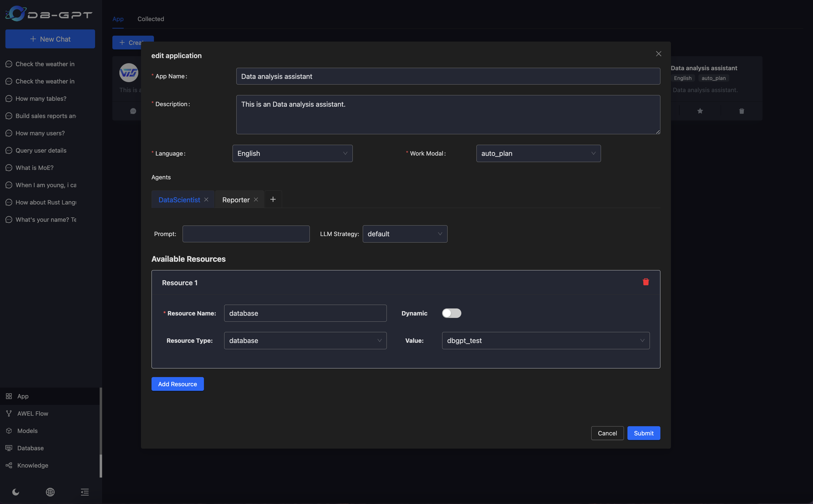Switch to the Collected tab

coord(151,19)
